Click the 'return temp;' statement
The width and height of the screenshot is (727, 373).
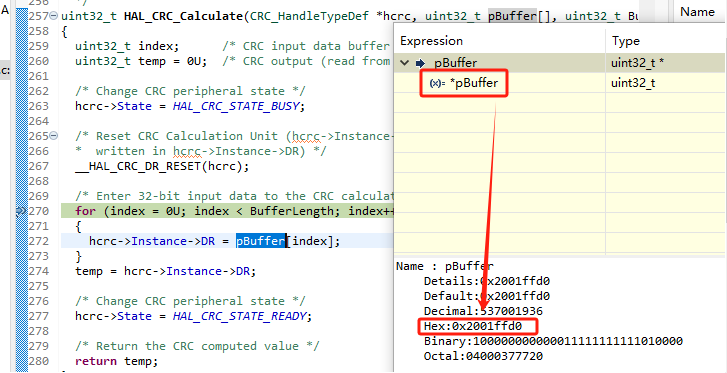117,361
